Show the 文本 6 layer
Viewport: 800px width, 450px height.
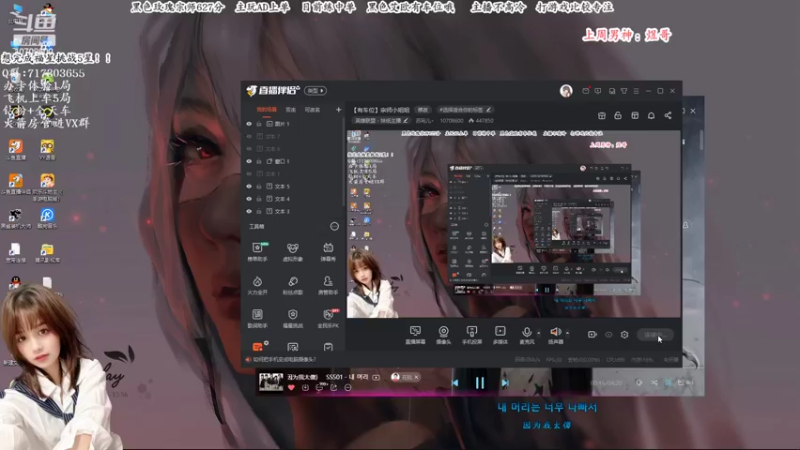[249, 149]
